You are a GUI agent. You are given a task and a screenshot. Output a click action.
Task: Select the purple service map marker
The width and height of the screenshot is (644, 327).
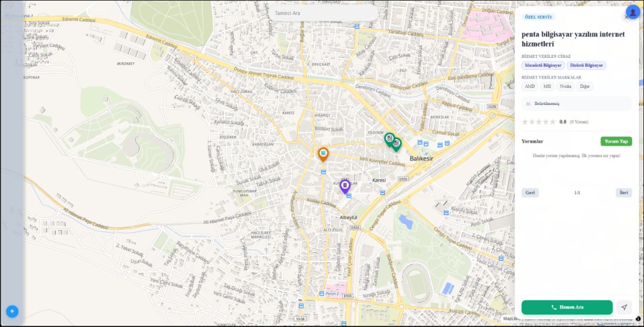345,186
